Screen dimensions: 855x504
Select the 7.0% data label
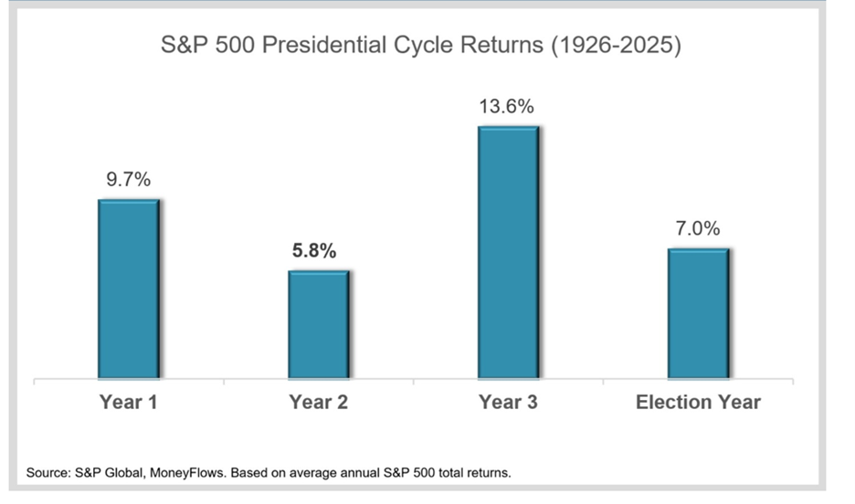pos(698,229)
